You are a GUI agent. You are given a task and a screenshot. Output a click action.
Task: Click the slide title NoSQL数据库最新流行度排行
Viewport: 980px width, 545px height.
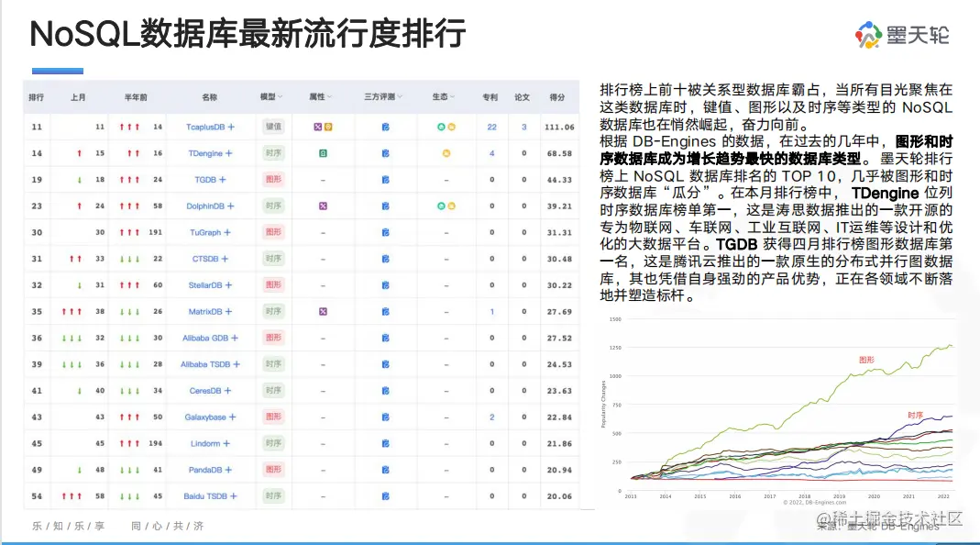coord(248,34)
